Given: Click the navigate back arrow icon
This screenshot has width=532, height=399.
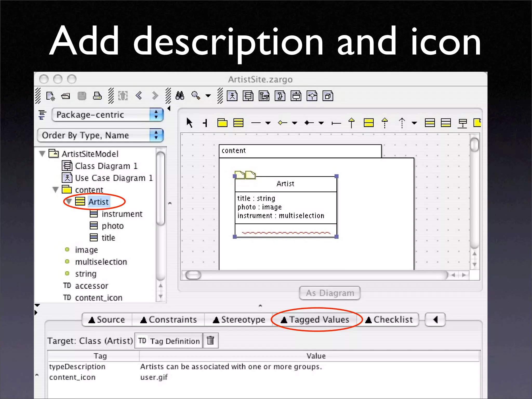Looking at the screenshot, I should [x=139, y=96].
